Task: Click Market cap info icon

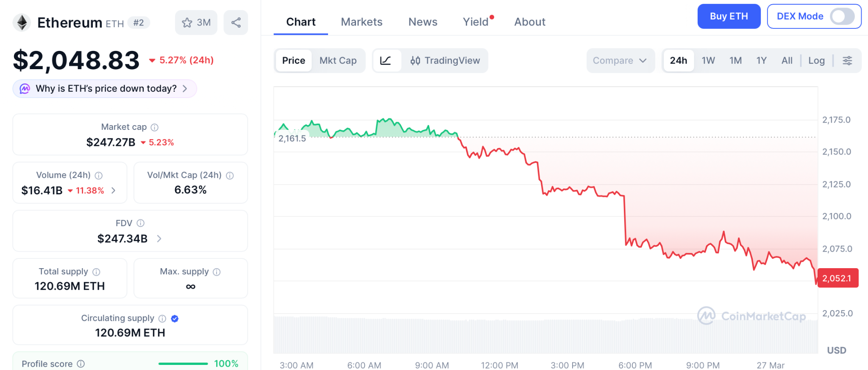Action: click(x=155, y=127)
